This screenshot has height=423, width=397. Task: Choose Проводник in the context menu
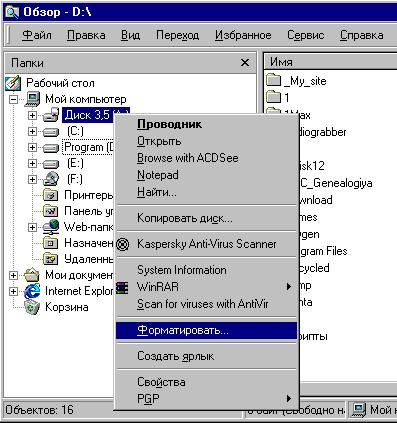point(206,124)
